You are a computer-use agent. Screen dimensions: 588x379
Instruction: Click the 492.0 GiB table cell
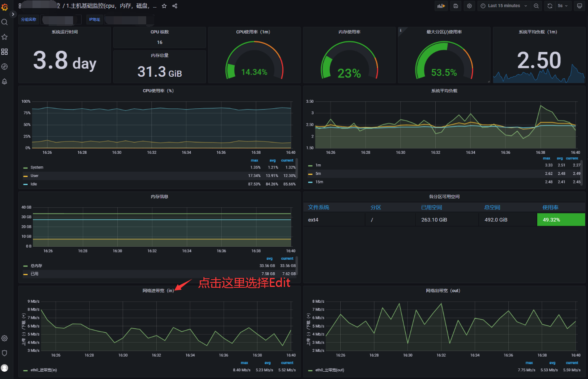pyautogui.click(x=508, y=220)
